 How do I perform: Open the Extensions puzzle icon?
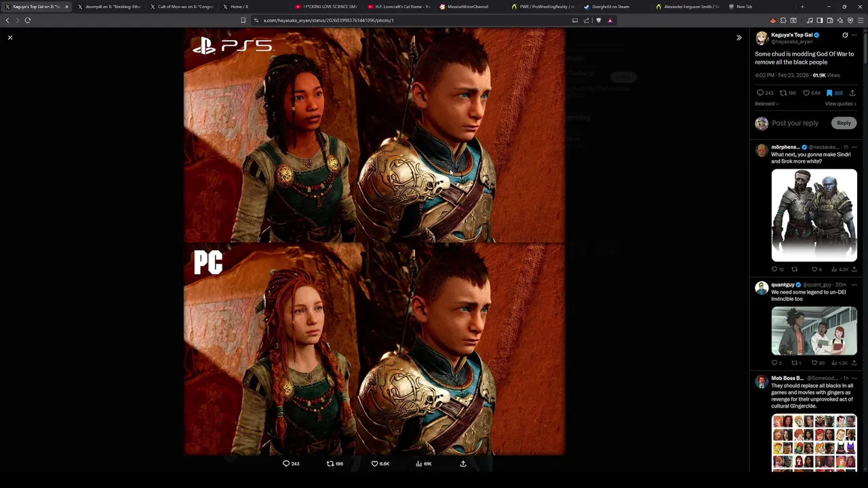[x=783, y=20]
